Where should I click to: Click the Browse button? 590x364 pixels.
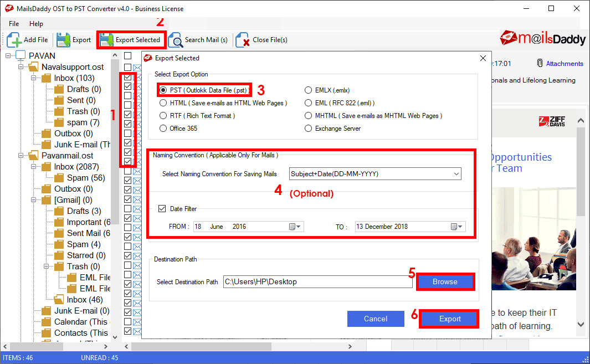445,281
